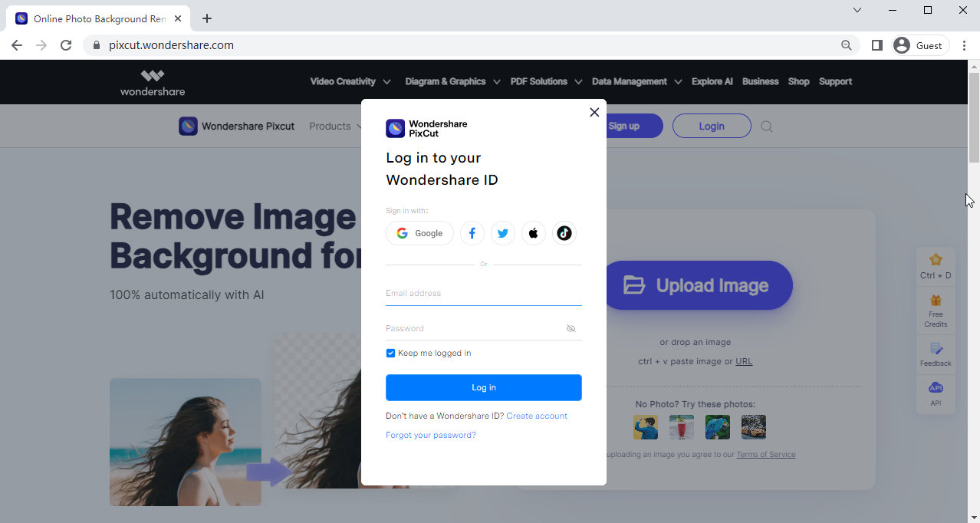Screen dimensions: 980x523
Task: Click the Email address field
Action: [483, 293]
